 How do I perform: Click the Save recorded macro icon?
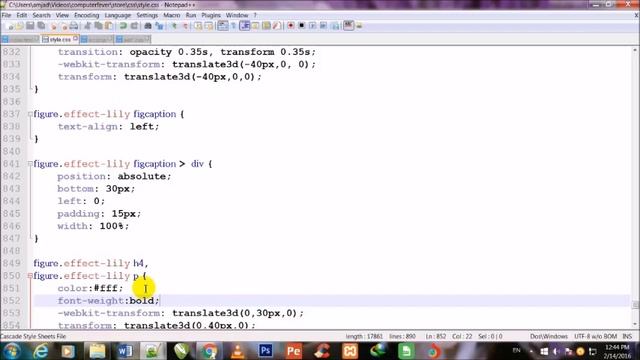coord(335,26)
